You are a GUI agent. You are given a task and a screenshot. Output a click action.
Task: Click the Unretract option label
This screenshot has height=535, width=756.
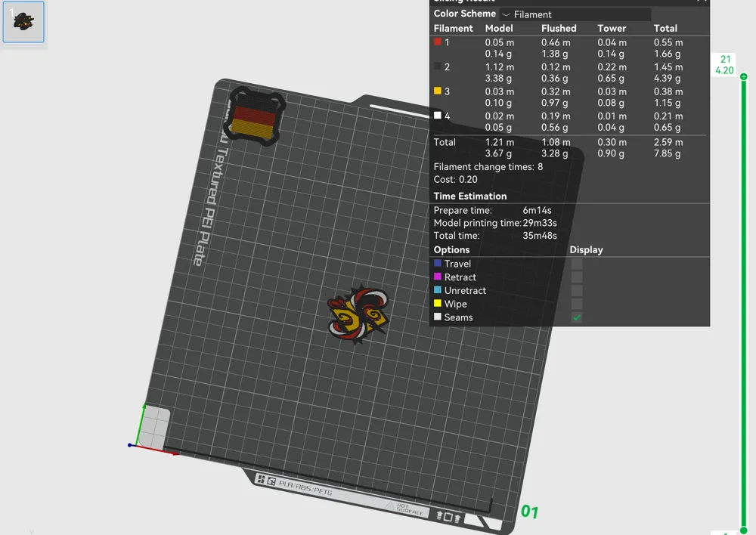pyautogui.click(x=465, y=291)
